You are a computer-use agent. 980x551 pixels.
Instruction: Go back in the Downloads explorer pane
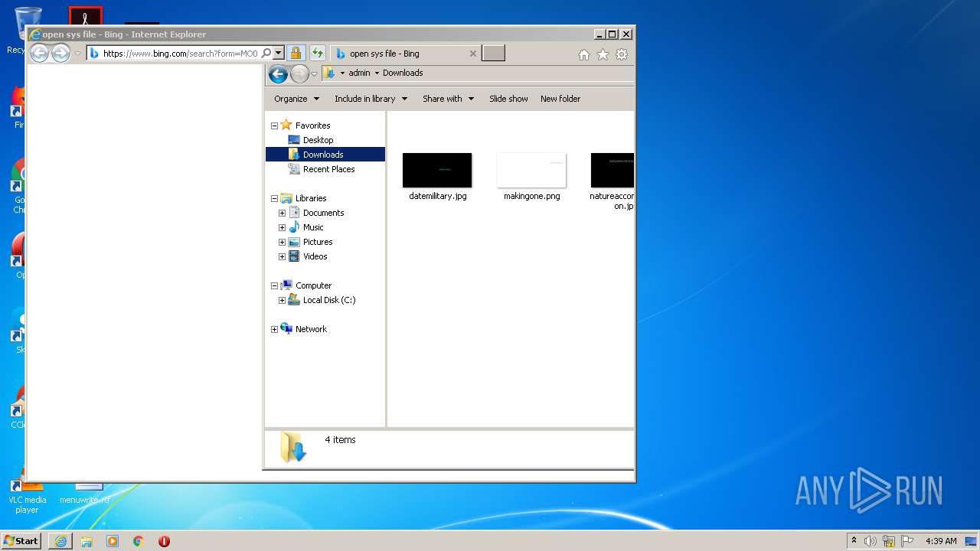click(x=279, y=73)
